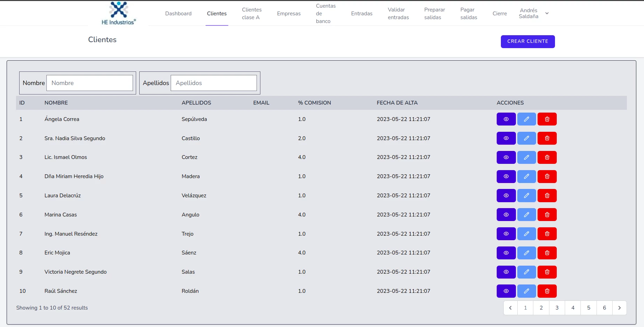This screenshot has width=644, height=327.
Task: Go to next results page arrow
Action: [619, 308]
